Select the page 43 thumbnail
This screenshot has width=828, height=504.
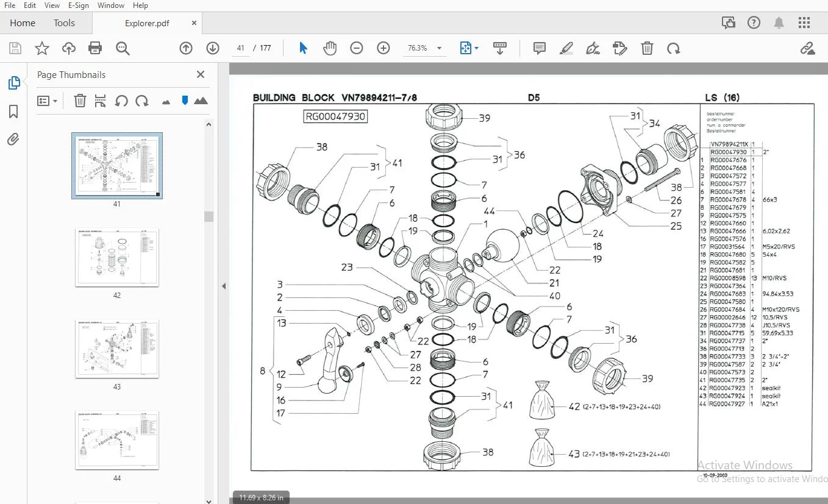(117, 349)
